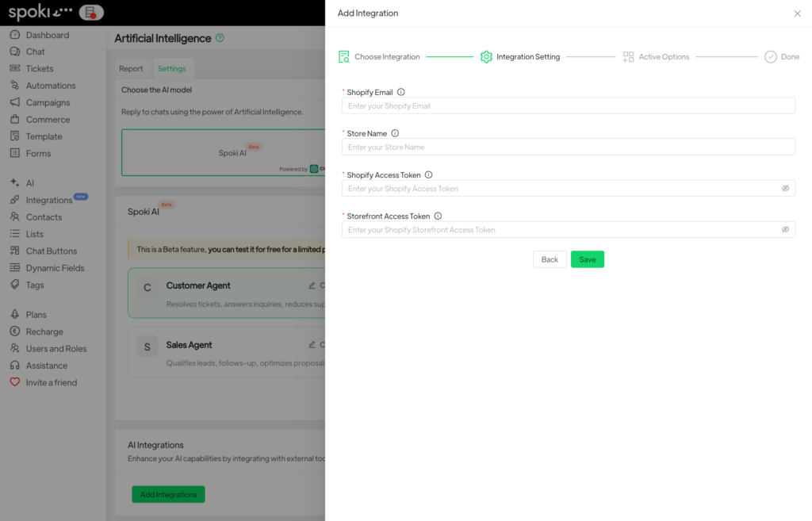This screenshot has width=812, height=521.
Task: Click the Storefront Access Token info icon
Action: 438,216
